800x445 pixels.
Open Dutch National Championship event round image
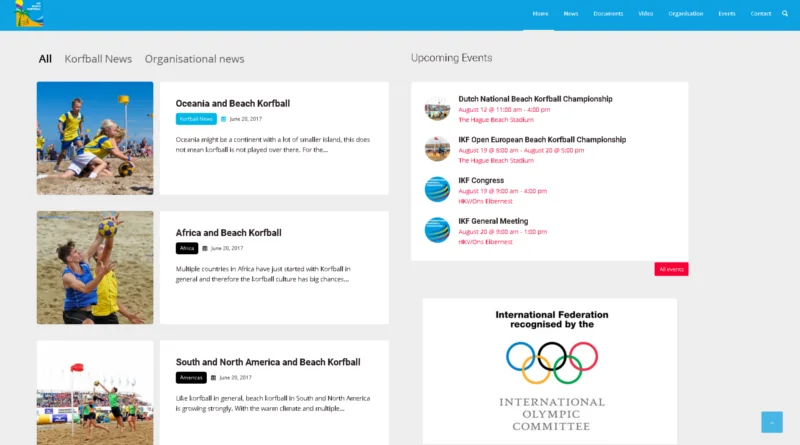(x=437, y=108)
